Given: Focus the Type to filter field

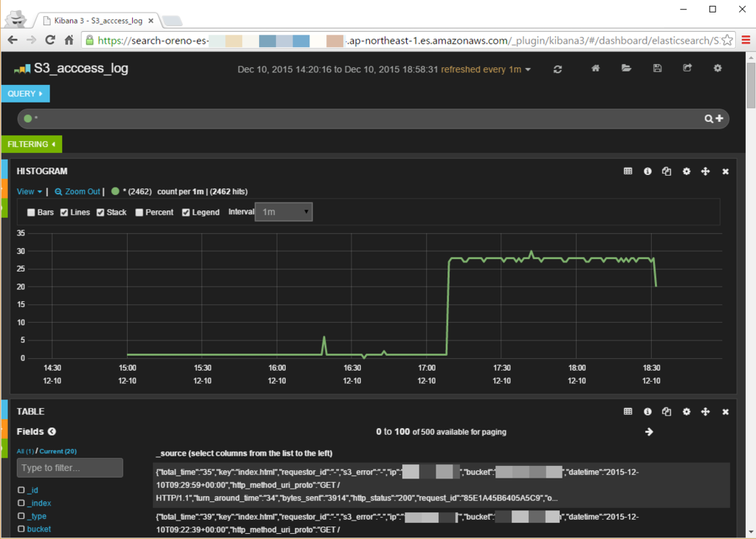Looking at the screenshot, I should tap(70, 467).
